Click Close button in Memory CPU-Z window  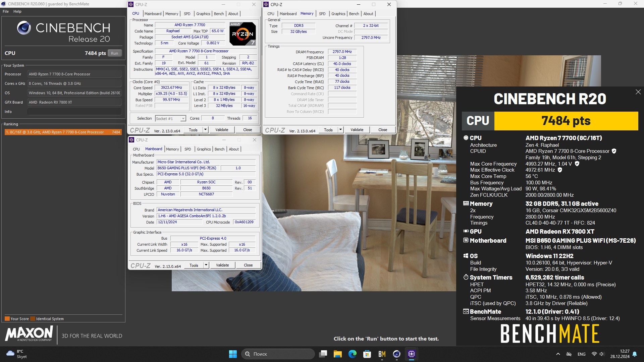tap(383, 130)
